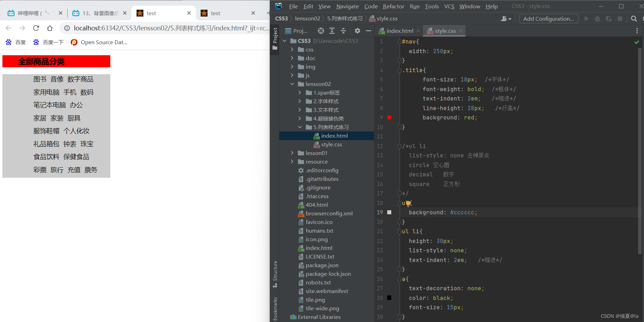Click the 家用电脑 link on the web page
This screenshot has width=644, height=322.
pyautogui.click(x=46, y=92)
